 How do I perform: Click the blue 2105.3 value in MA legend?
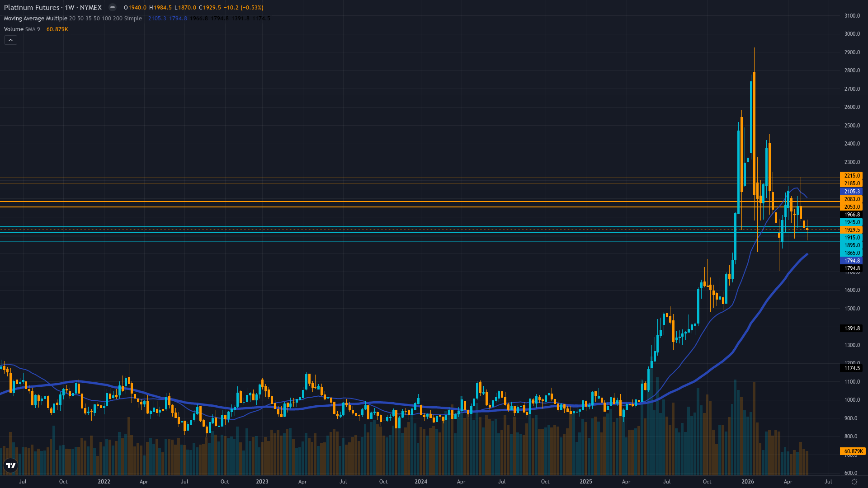click(x=157, y=19)
